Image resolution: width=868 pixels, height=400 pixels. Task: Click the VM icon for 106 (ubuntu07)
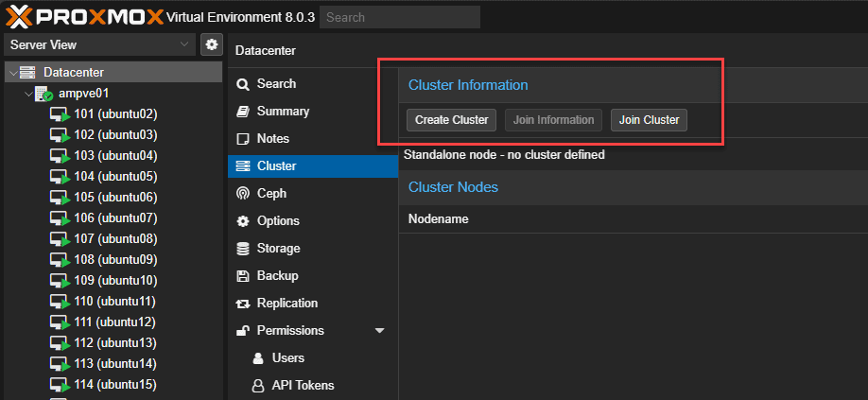point(60,219)
